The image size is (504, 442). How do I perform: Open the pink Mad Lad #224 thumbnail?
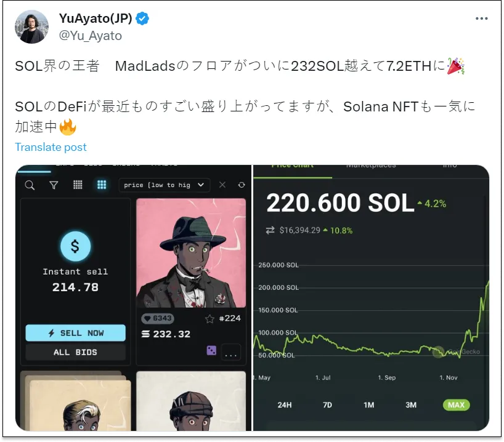(x=191, y=253)
